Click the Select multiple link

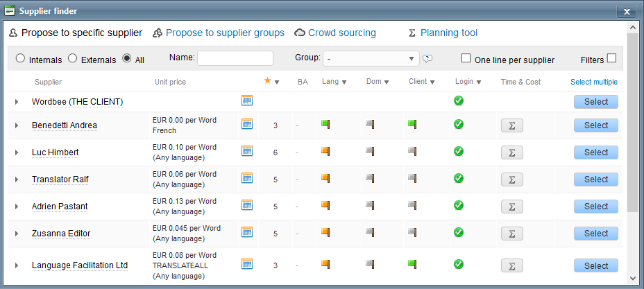pyautogui.click(x=593, y=82)
